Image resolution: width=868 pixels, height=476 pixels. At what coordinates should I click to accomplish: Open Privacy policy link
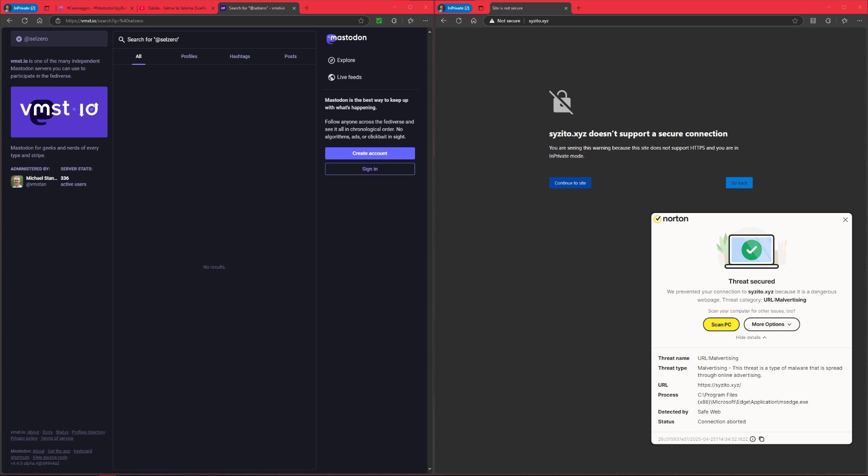pyautogui.click(x=24, y=438)
